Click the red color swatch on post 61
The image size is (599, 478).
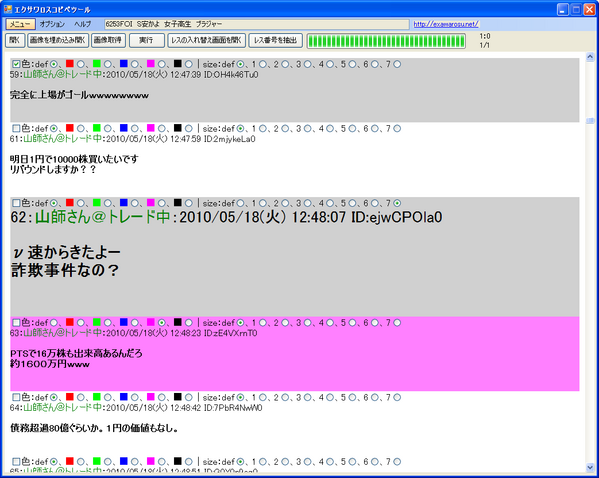70,128
